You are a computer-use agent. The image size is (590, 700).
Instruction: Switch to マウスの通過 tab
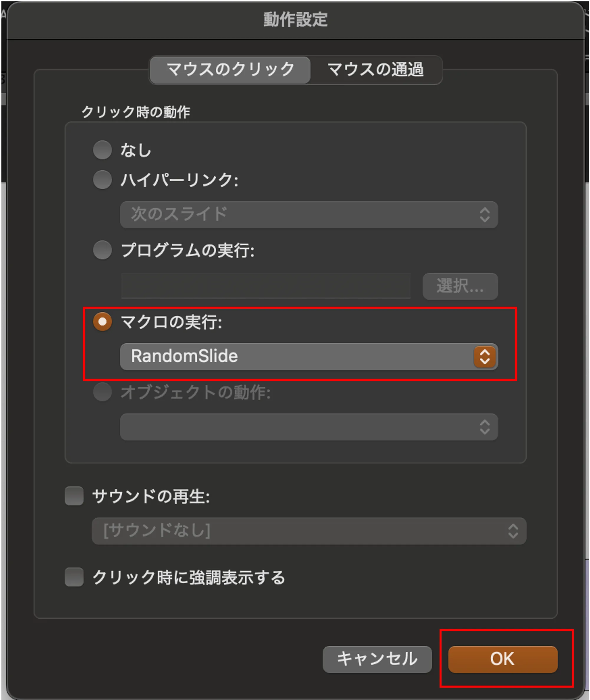coord(376,70)
